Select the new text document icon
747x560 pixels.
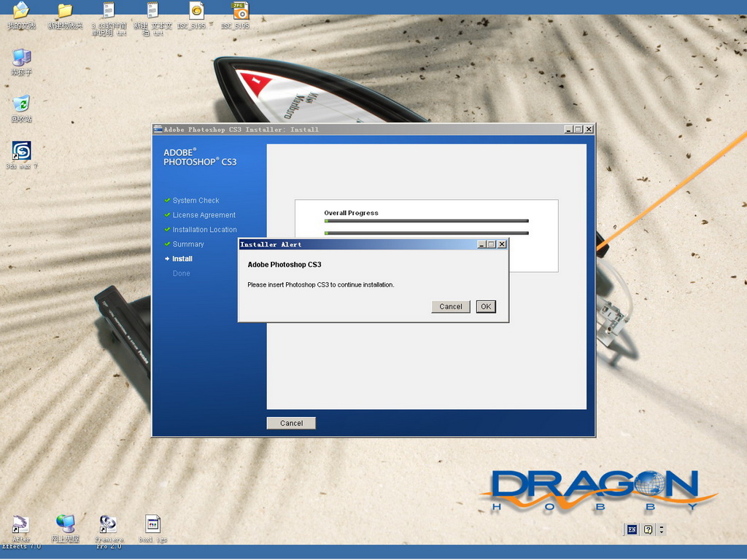pyautogui.click(x=152, y=19)
